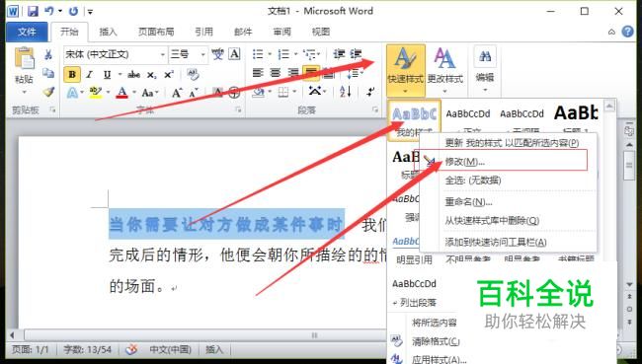Image resolution: width=642 pixels, height=364 pixels.
Task: Choose 添加到快速访问工具栏(A) menu item
Action: [508, 242]
